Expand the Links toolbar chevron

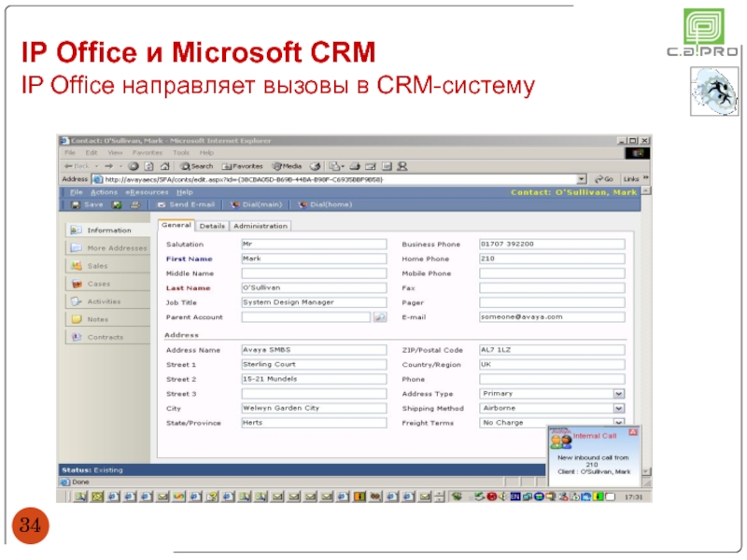(645, 178)
